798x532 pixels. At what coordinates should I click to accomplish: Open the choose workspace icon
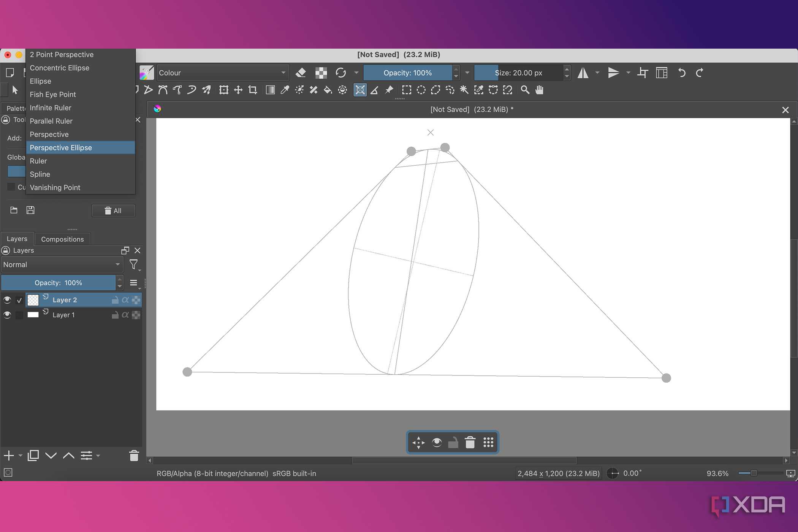pyautogui.click(x=662, y=73)
